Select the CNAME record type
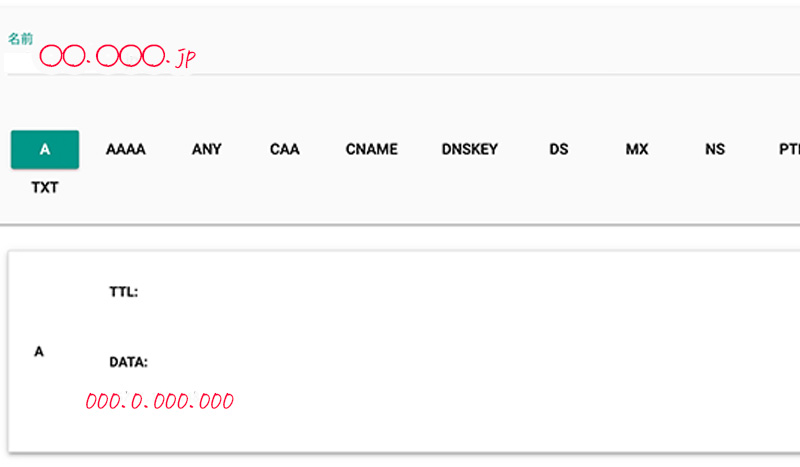This screenshot has width=800, height=467. 371,150
